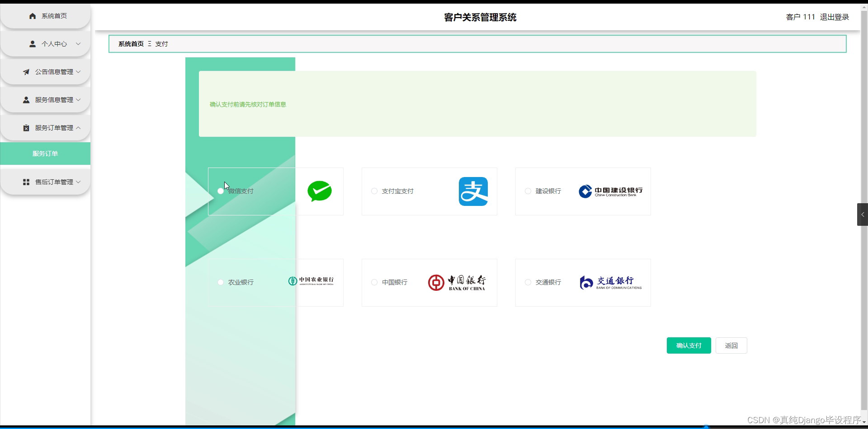Click 系统首页 in the breadcrumb
This screenshot has width=868, height=429.
(130, 44)
